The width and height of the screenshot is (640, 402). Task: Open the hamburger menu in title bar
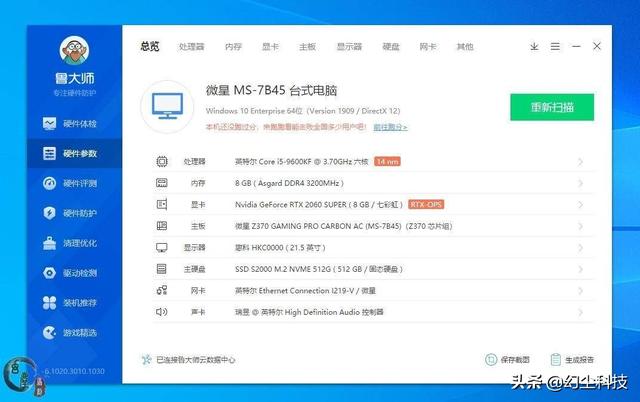(555, 47)
